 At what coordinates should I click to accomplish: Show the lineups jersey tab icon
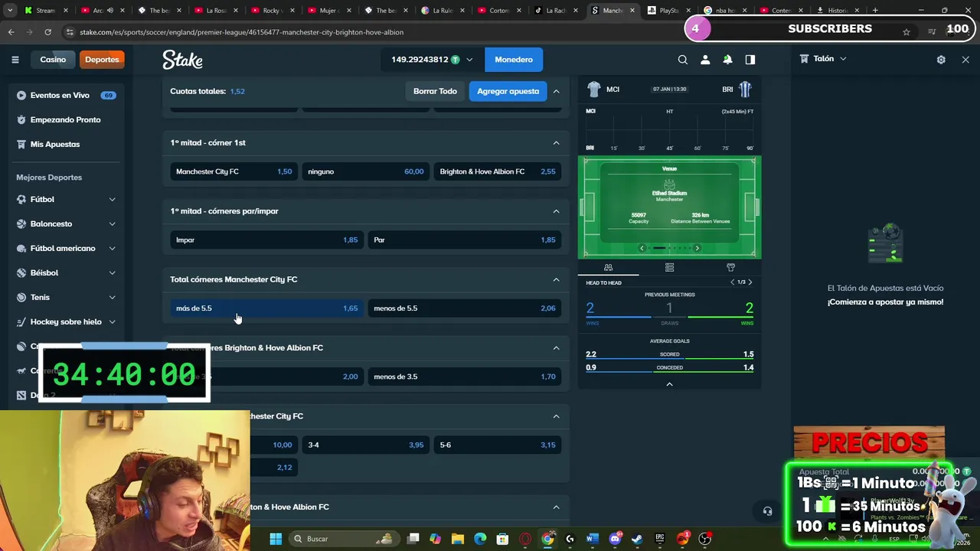[730, 268]
